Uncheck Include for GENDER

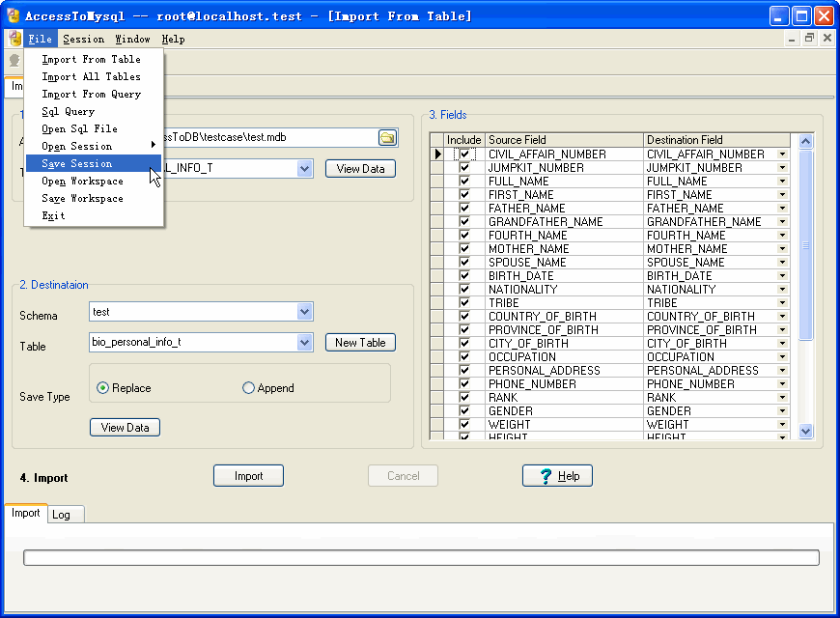(464, 410)
